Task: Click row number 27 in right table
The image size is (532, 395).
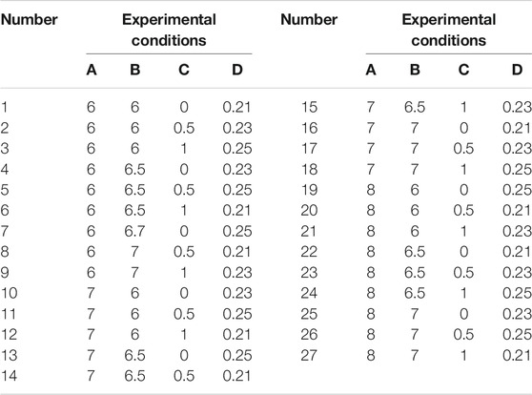Action: [x=309, y=356]
